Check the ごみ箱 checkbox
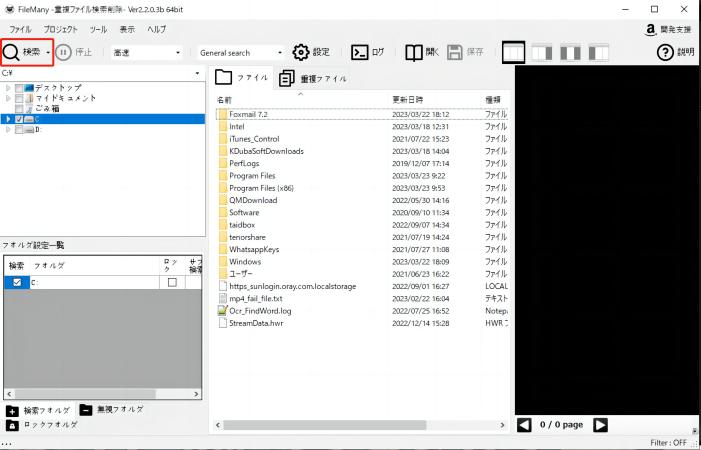 (x=19, y=109)
